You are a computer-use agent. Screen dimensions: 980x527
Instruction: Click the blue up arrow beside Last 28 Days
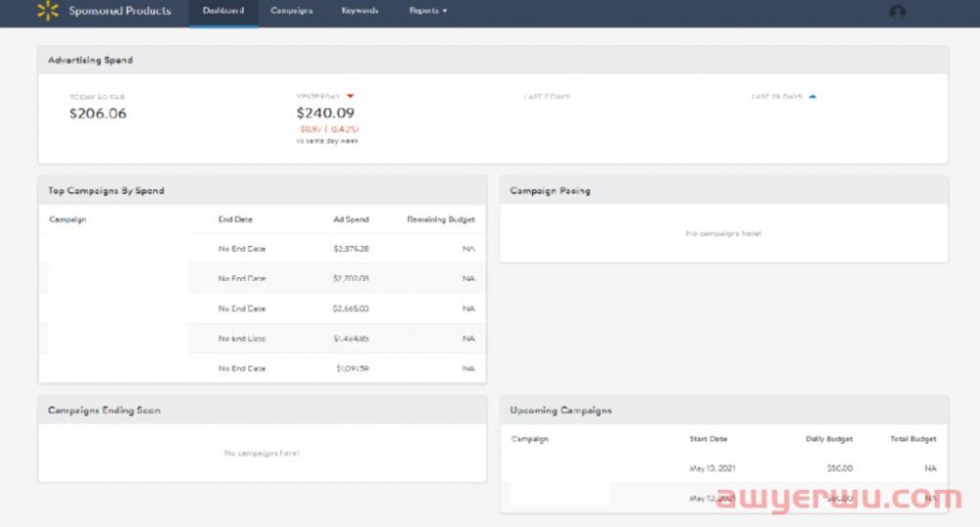pos(812,97)
